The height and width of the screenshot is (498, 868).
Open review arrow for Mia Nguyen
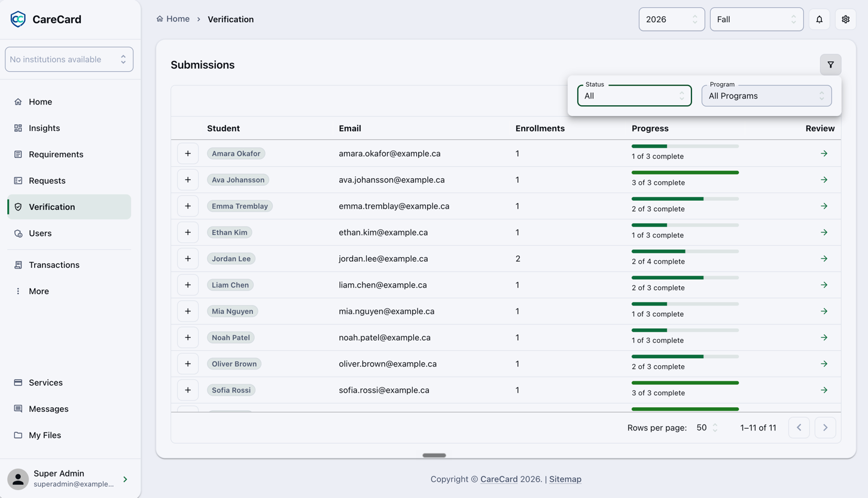[x=824, y=311]
